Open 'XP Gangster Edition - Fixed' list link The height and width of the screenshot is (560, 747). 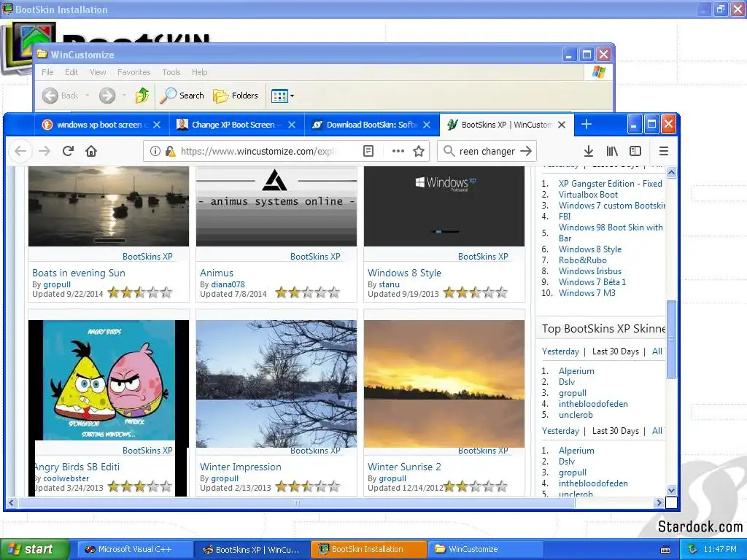[x=611, y=183]
